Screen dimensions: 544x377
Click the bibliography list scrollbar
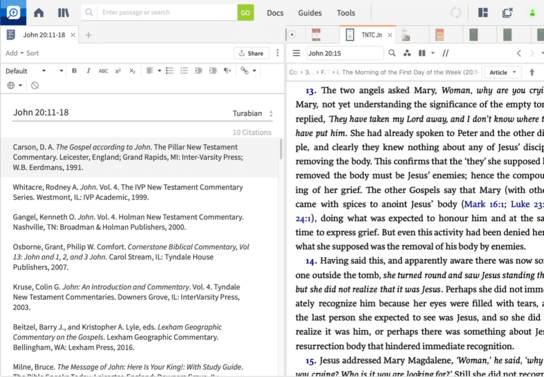click(x=281, y=149)
